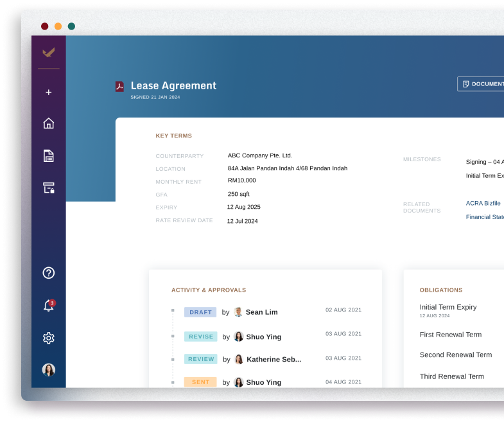Click the 04 AUG 2021 sent date
Screen dimensions: 504x422
[343, 382]
